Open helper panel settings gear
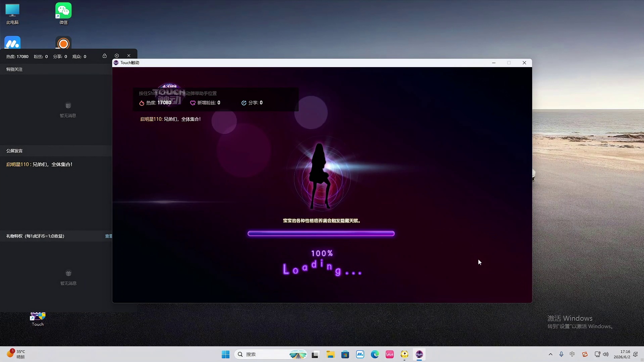This screenshot has width=644, height=362. 117,56
